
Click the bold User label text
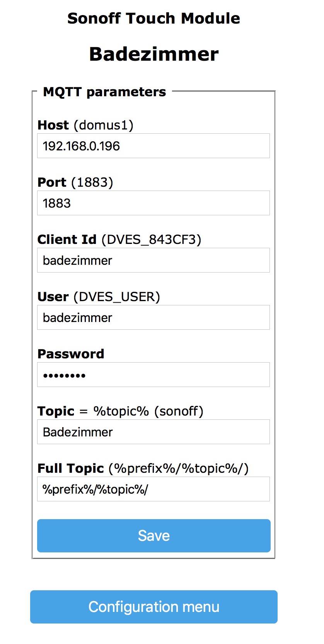click(x=53, y=297)
